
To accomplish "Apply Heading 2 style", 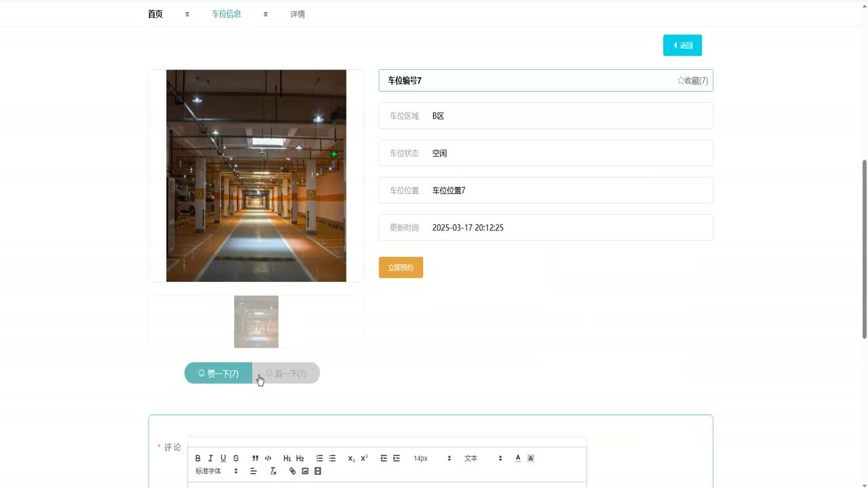I will [300, 458].
